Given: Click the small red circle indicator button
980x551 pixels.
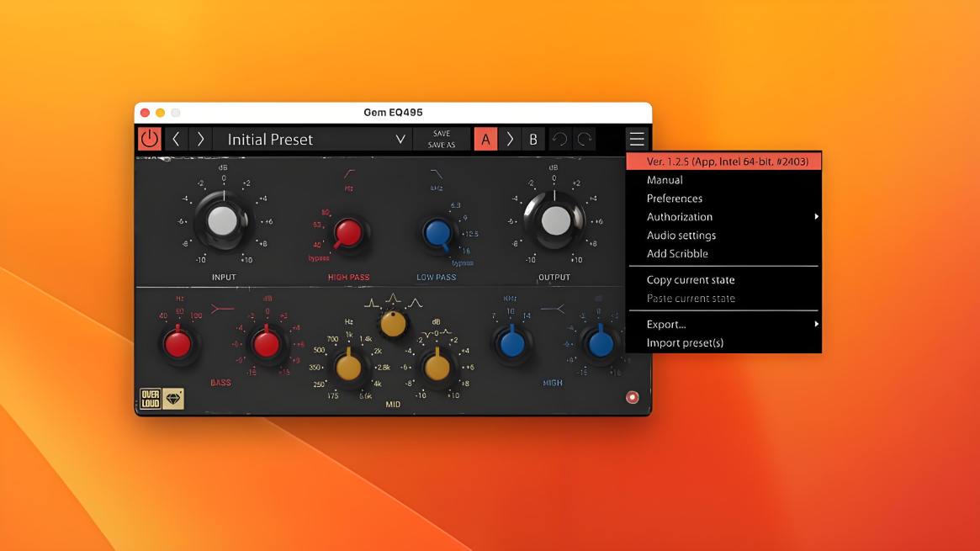Looking at the screenshot, I should [633, 397].
